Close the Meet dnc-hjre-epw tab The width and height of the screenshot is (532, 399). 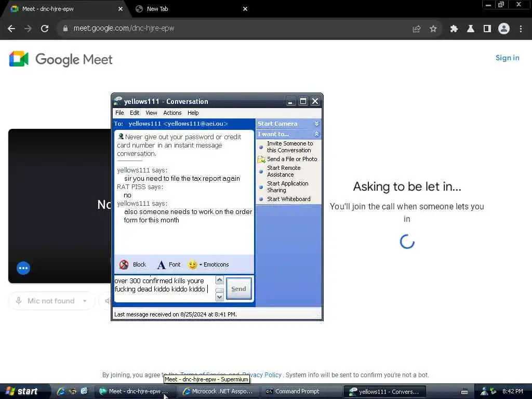click(121, 9)
